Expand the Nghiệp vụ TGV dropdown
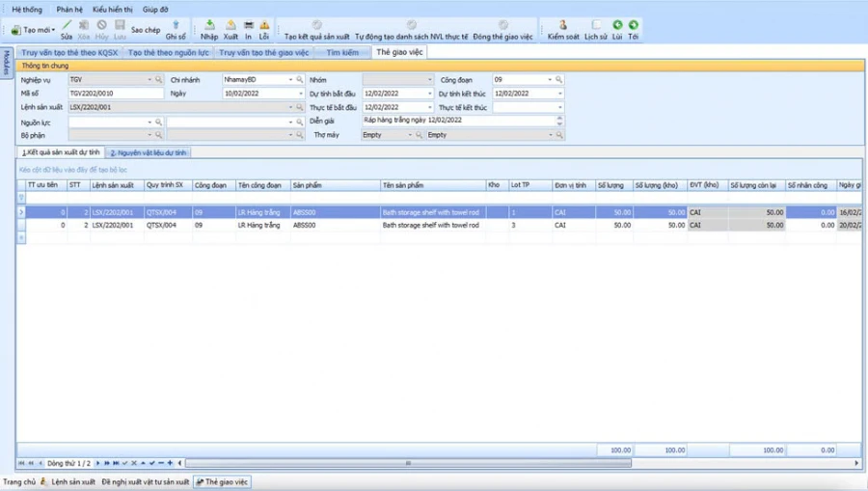868x491 pixels. point(149,80)
